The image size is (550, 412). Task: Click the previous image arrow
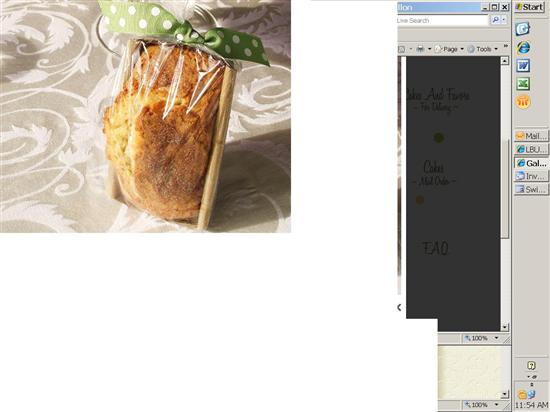[x=400, y=308]
